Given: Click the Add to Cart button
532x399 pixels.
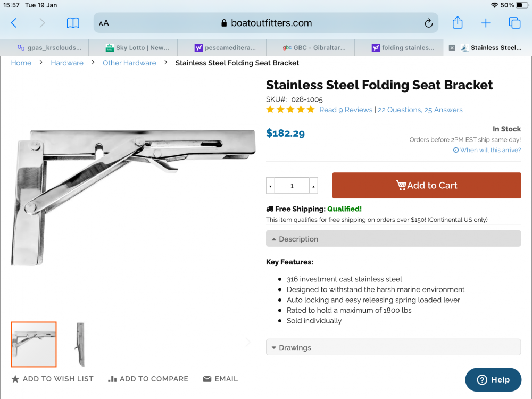Looking at the screenshot, I should point(426,185).
